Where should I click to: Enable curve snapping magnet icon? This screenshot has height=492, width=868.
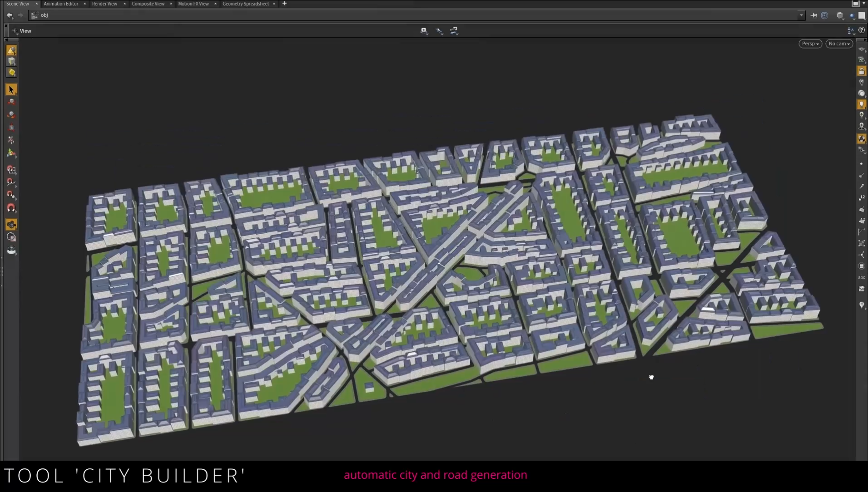11,182
